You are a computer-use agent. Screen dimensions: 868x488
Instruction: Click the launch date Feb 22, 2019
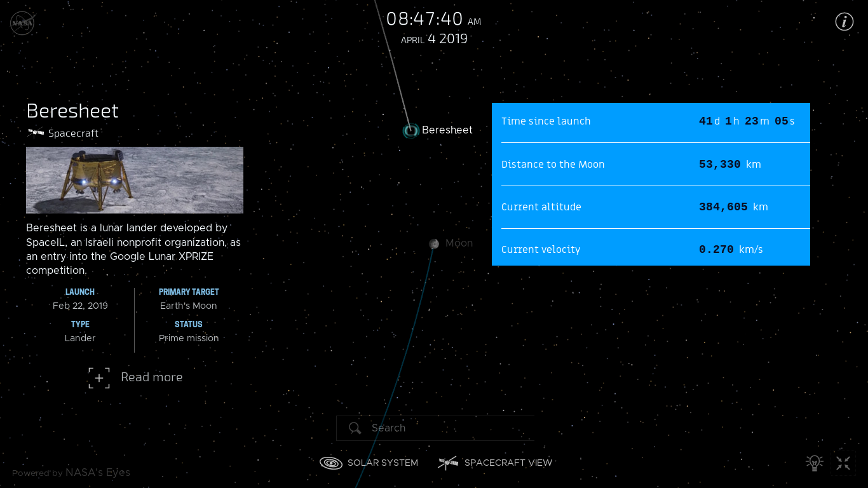pyautogui.click(x=80, y=306)
